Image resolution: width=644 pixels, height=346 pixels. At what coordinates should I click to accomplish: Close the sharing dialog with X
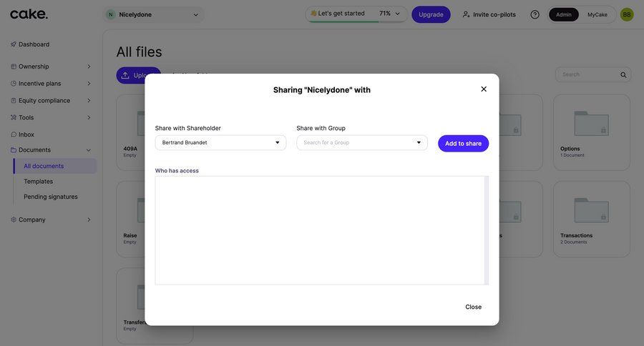(x=484, y=89)
